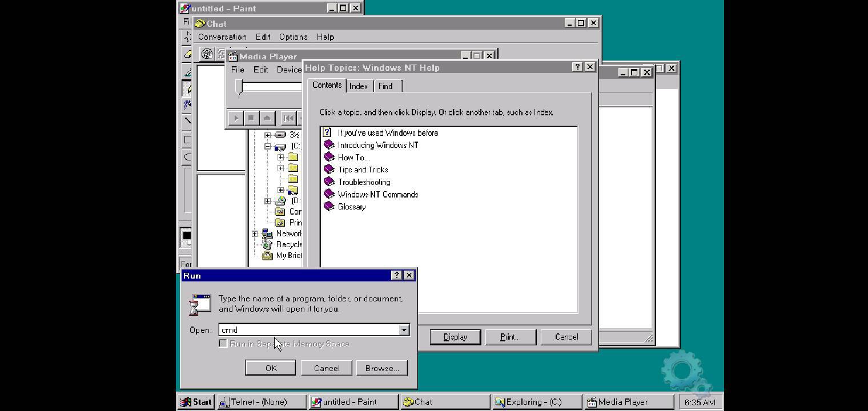Click the book icon for How To...
Viewport: 868px width, 411px height.
coord(329,157)
